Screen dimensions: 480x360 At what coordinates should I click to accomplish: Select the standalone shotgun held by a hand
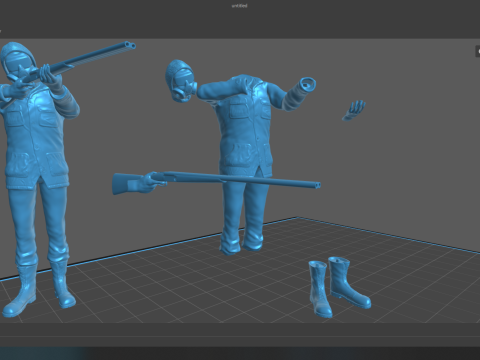point(217,182)
